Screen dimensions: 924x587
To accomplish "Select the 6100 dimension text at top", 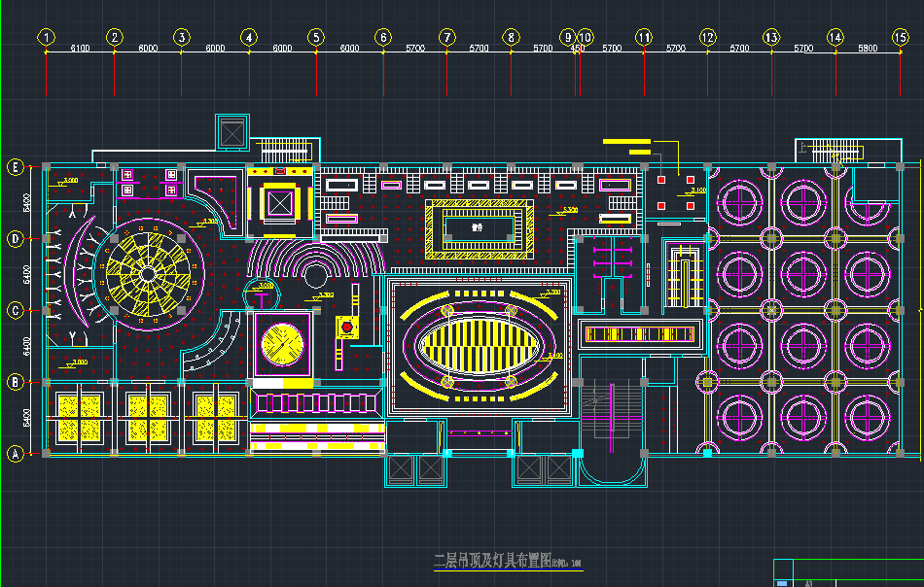I will tap(80, 48).
